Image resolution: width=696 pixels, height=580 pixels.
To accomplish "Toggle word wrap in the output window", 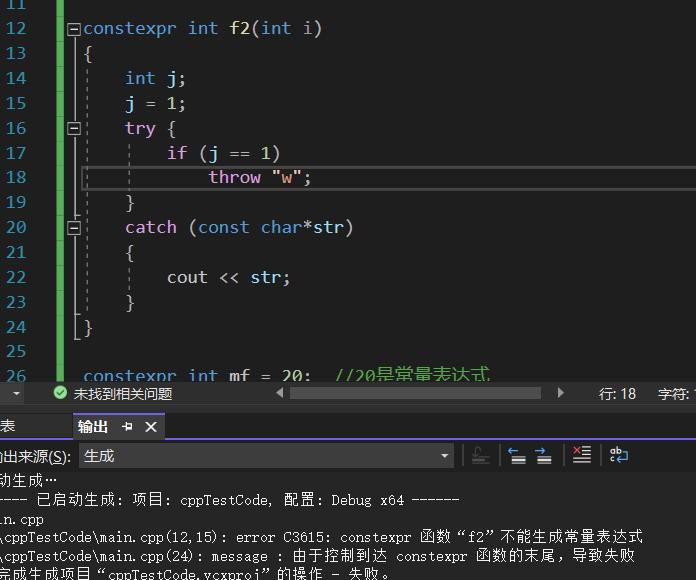I will click(619, 456).
